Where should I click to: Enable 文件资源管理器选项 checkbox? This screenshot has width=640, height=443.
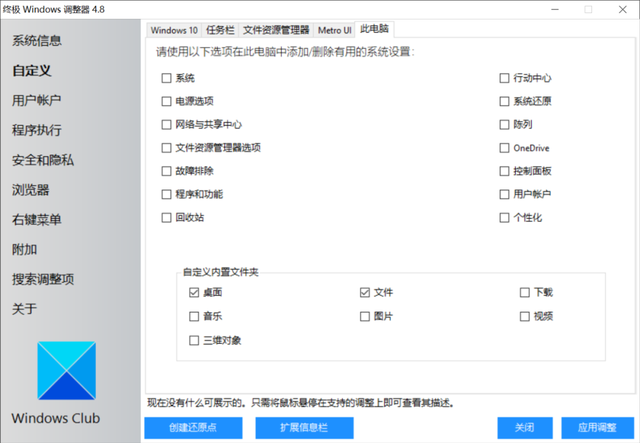tap(166, 148)
